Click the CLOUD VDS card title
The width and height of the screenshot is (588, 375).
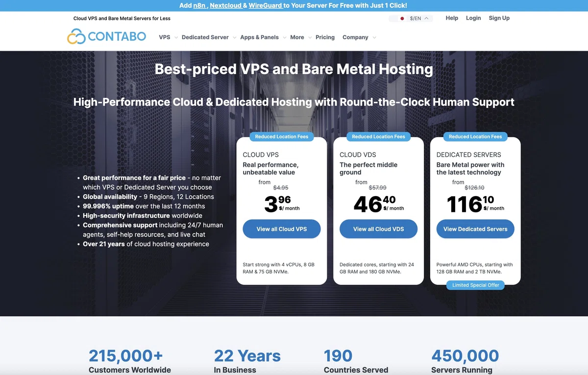(x=358, y=154)
